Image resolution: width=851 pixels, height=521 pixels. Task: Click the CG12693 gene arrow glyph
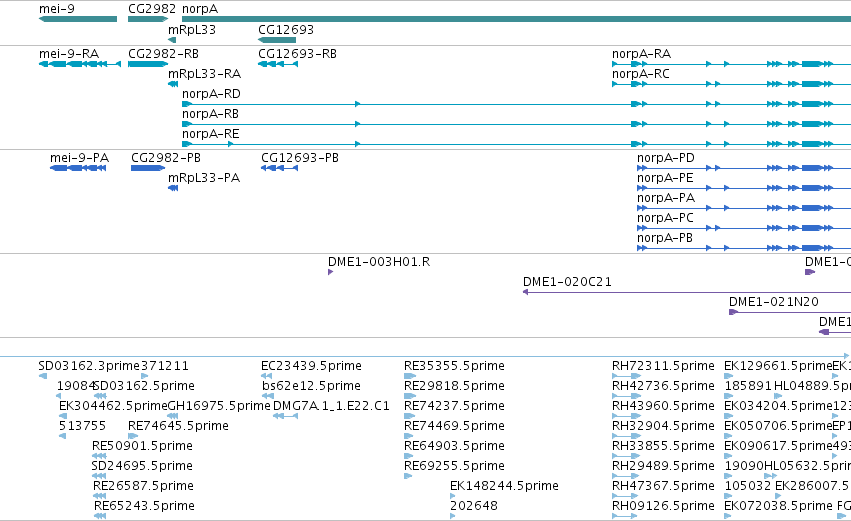coord(277,40)
